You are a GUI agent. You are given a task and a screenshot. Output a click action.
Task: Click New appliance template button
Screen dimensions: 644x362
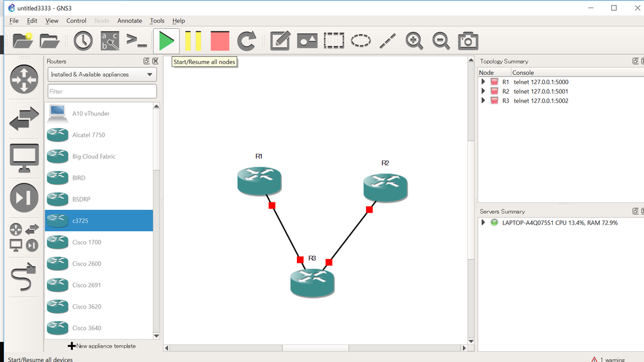102,346
